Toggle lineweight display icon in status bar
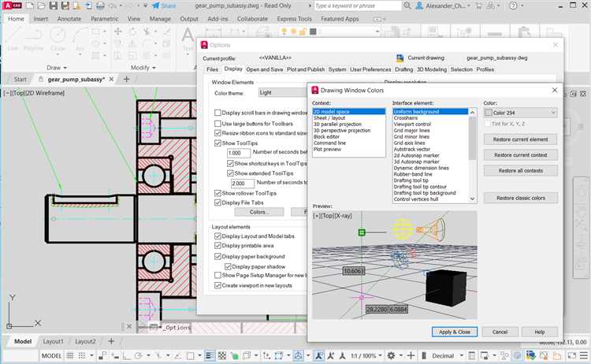591x364 pixels. click(210, 355)
